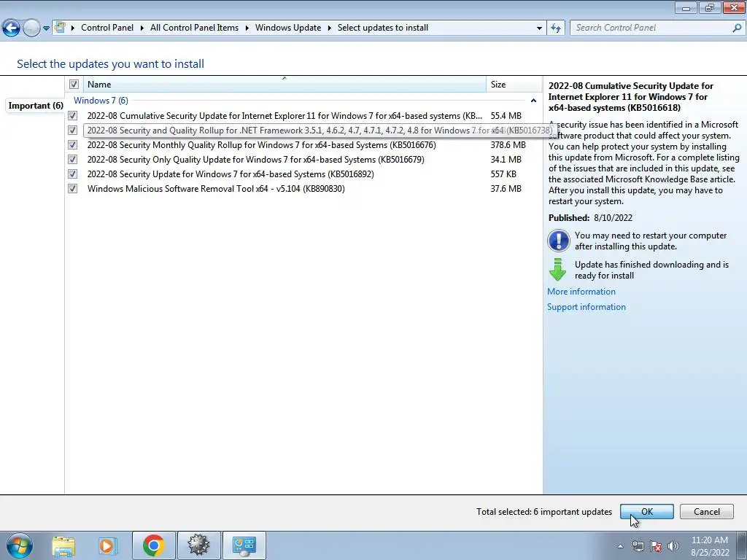The image size is (747, 560).
Task: Collapse the Windows 7 (6) group chevron
Action: point(533,101)
